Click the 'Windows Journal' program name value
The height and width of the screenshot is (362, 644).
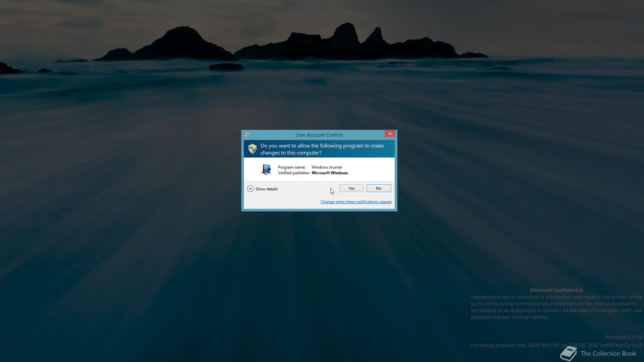point(326,167)
